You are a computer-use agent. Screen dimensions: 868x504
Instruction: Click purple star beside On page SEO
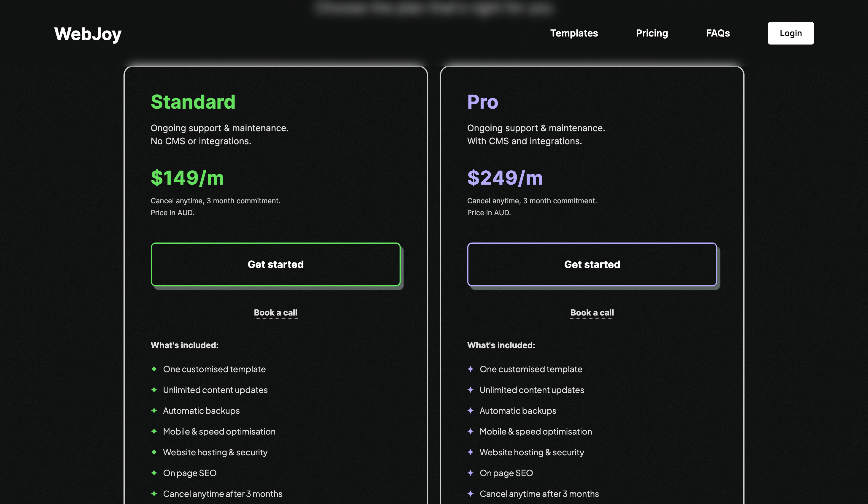(x=471, y=473)
